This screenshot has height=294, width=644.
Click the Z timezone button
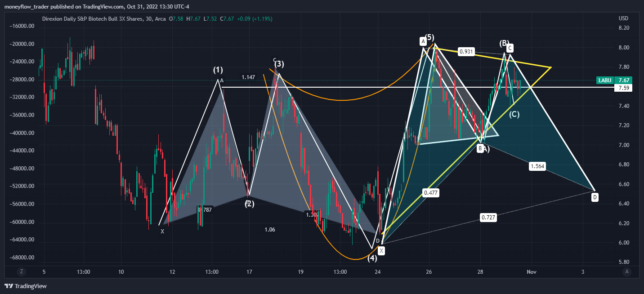tap(21, 272)
